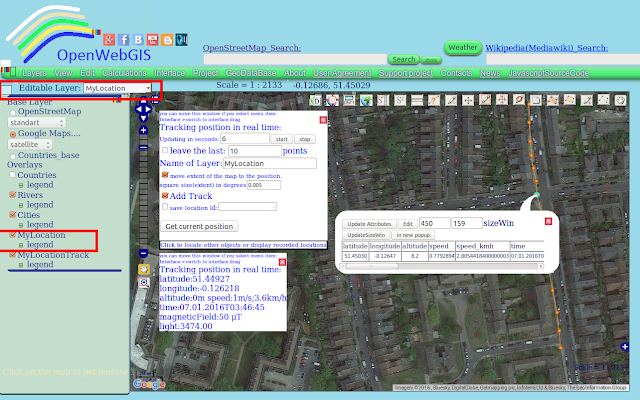Viewport: 640px width, 400px height.
Task: Open the View menu
Action: click(x=63, y=73)
